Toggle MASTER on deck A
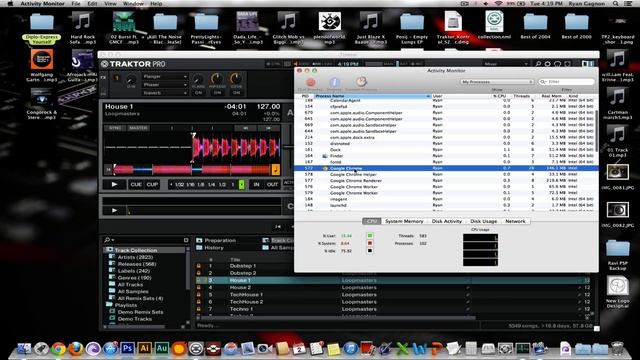 coord(138,128)
